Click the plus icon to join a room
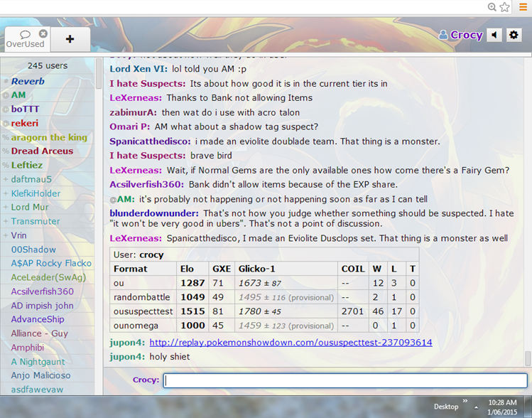 [69, 39]
